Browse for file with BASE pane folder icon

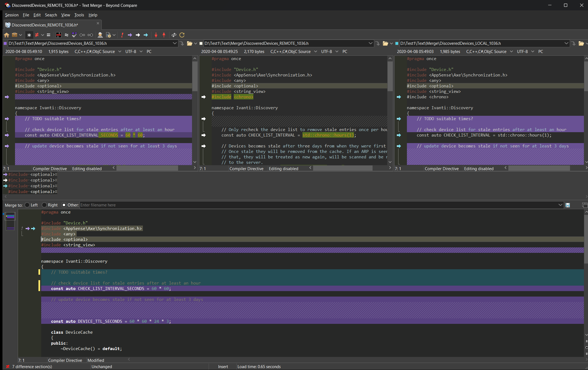coord(190,43)
